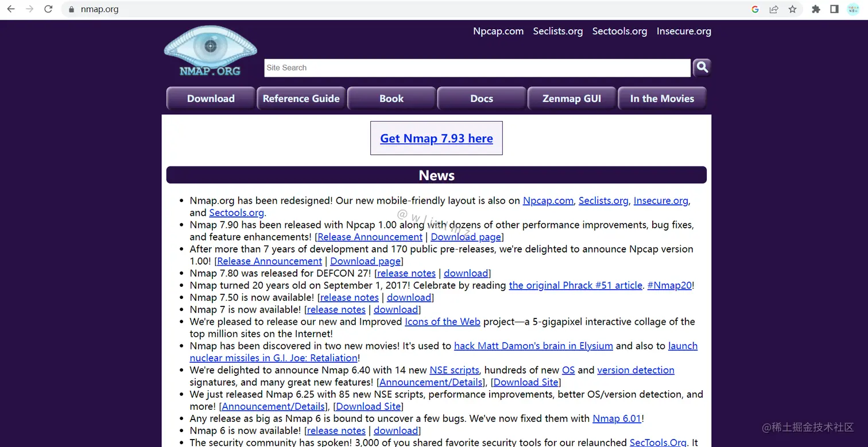Open Seclists.org link in first news item
The image size is (868, 447).
point(603,201)
